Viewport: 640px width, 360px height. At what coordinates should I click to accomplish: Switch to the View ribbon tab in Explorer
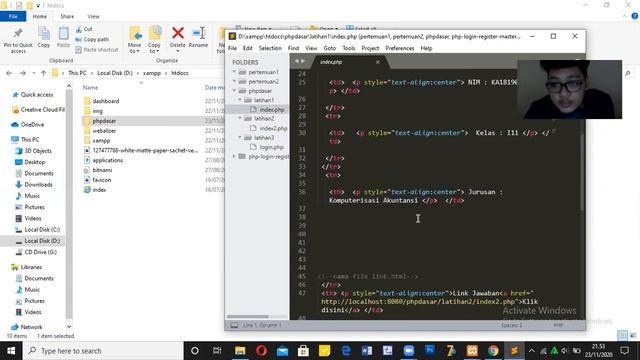click(x=93, y=16)
